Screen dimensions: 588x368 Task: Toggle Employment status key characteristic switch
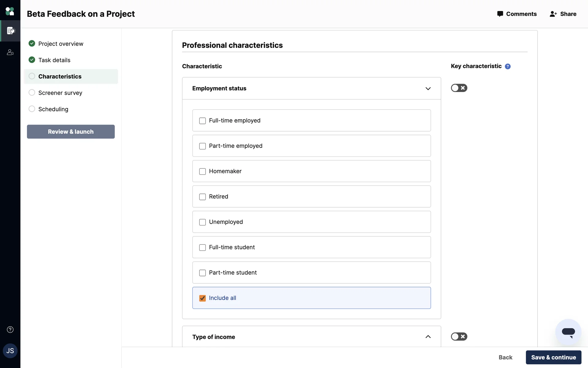click(459, 88)
